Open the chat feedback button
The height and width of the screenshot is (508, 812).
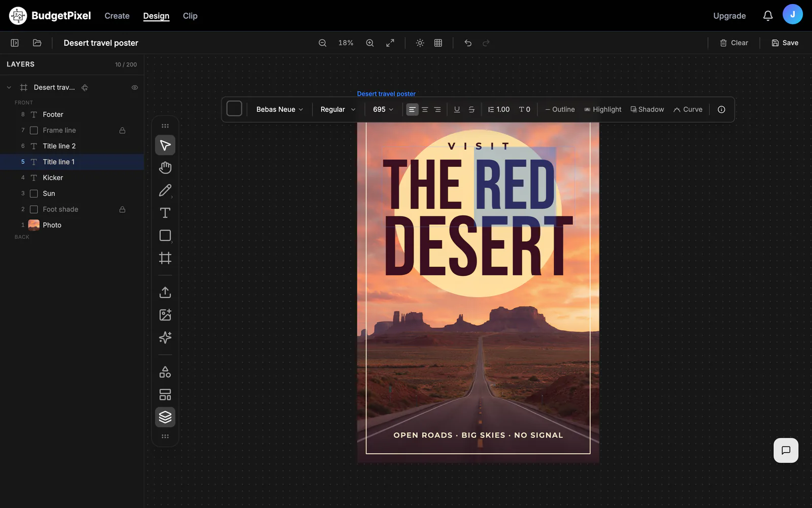tap(786, 450)
